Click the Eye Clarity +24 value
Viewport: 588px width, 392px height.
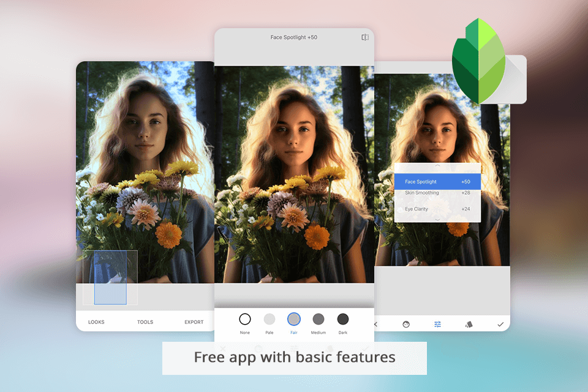(x=466, y=209)
